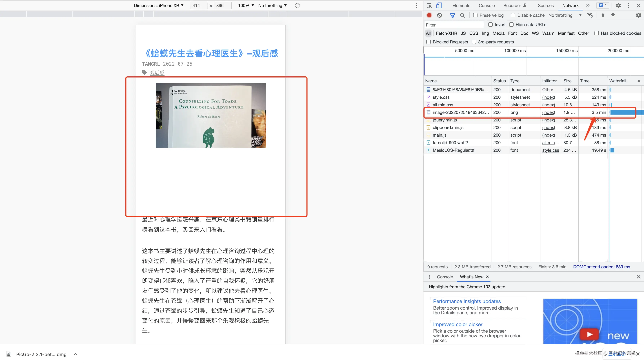644x364 pixels.
Task: Click the (index) initiator for jquery.min.js
Action: [548, 120]
